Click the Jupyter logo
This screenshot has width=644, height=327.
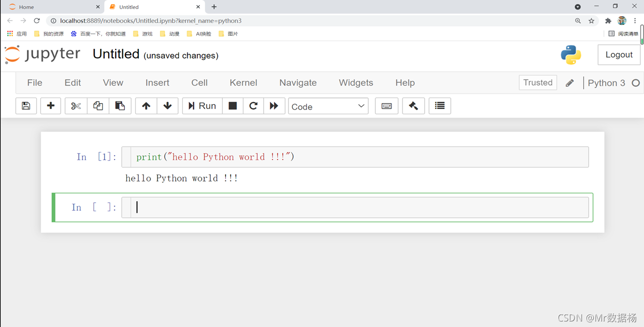(43, 54)
